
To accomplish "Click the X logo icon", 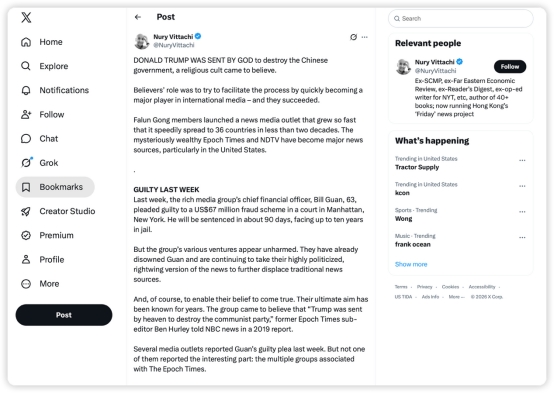I will (x=26, y=17).
